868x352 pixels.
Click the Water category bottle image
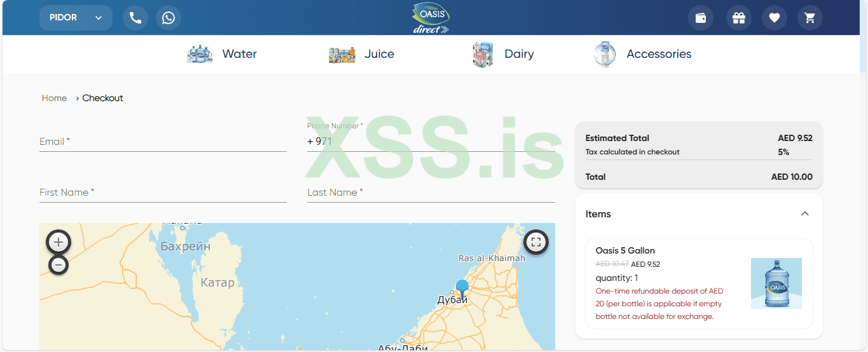point(200,54)
